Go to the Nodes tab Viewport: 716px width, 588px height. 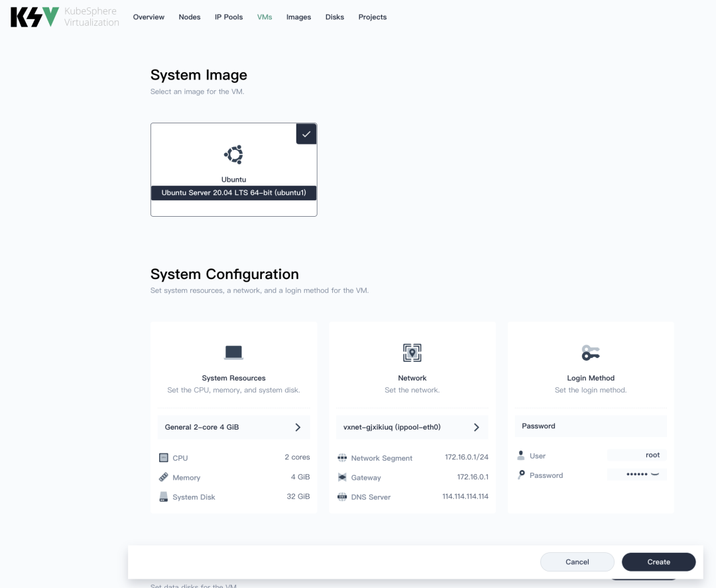click(190, 17)
